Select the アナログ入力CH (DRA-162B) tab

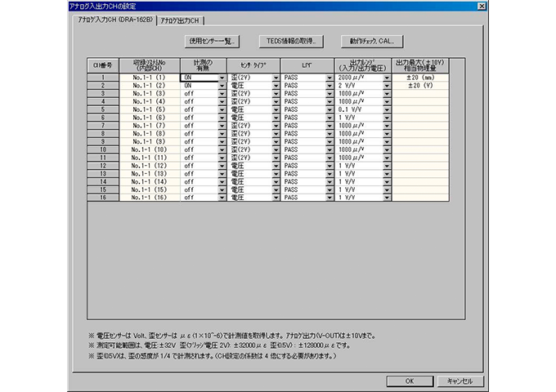coord(115,20)
